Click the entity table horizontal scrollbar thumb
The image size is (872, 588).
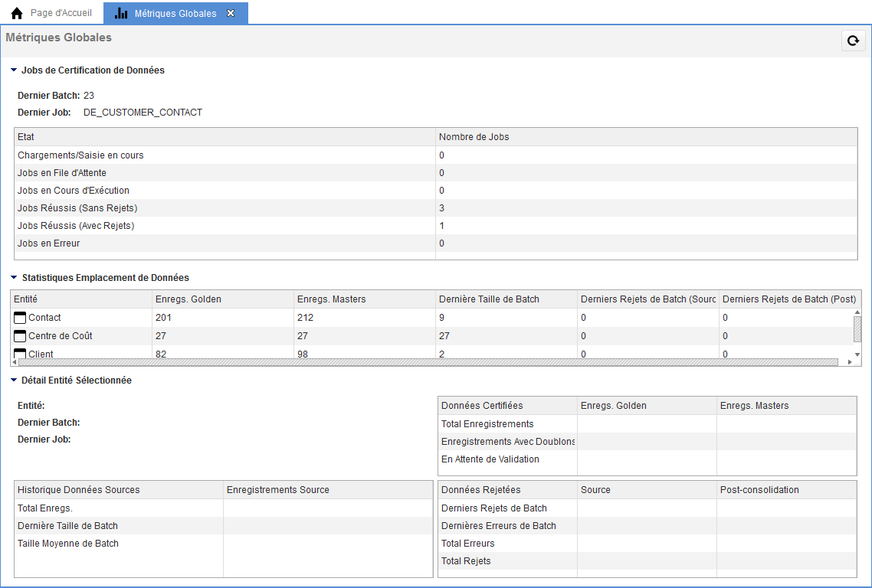click(x=428, y=362)
